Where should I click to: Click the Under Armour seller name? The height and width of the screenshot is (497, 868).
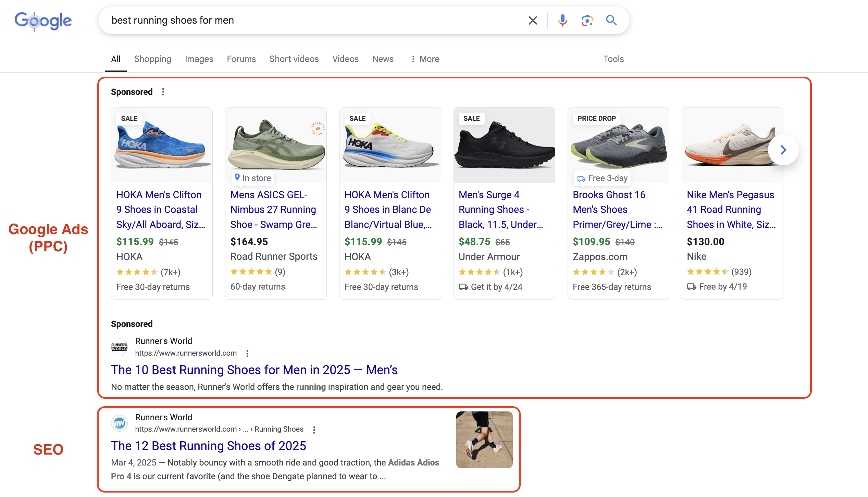(489, 257)
